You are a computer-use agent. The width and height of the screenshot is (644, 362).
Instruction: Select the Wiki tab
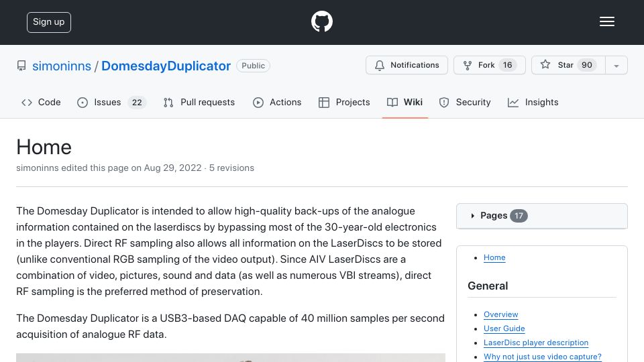click(x=405, y=102)
